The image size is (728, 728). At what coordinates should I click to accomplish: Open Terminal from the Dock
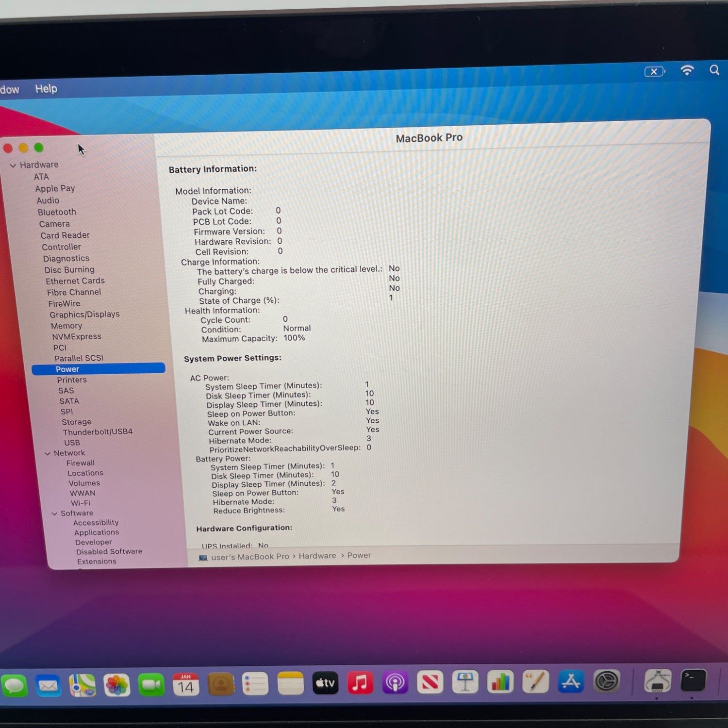point(693,680)
